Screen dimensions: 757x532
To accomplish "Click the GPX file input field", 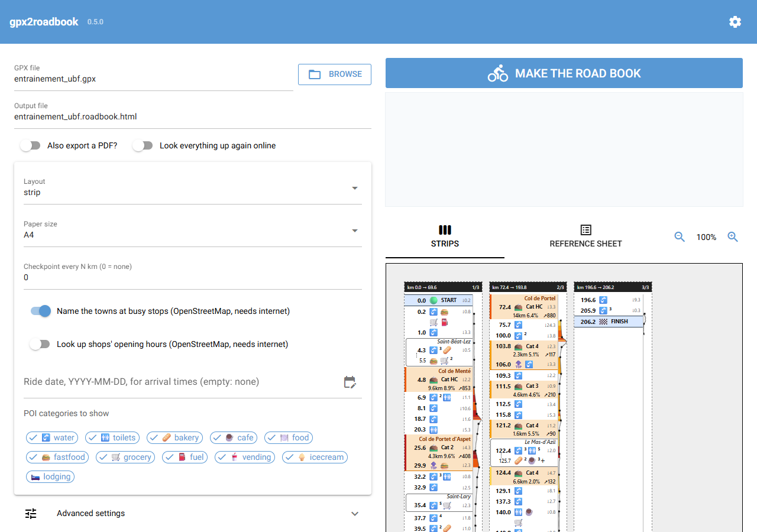I will pyautogui.click(x=154, y=74).
